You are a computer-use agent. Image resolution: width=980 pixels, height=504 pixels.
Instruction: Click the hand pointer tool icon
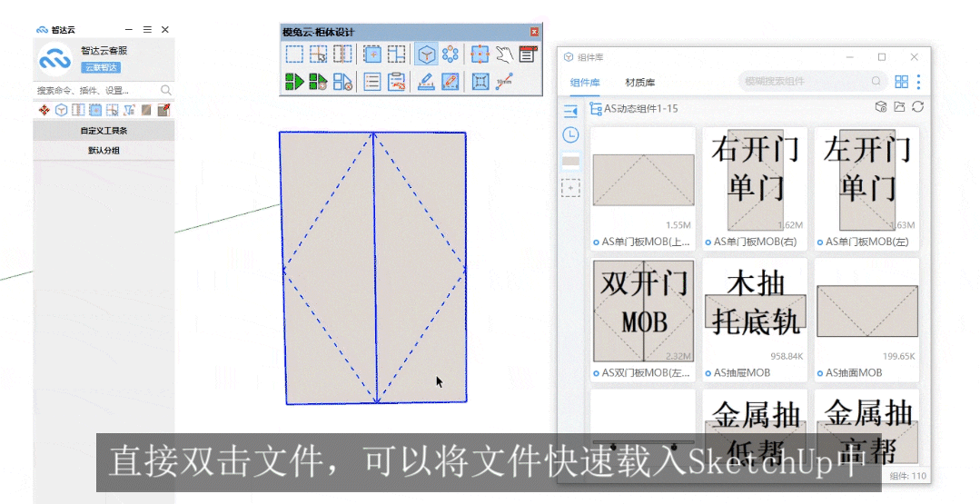[x=504, y=54]
